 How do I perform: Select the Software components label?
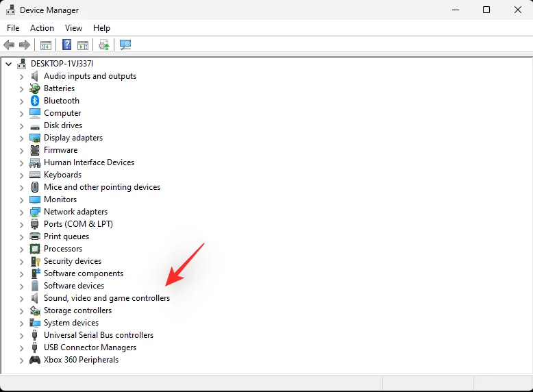(84, 273)
